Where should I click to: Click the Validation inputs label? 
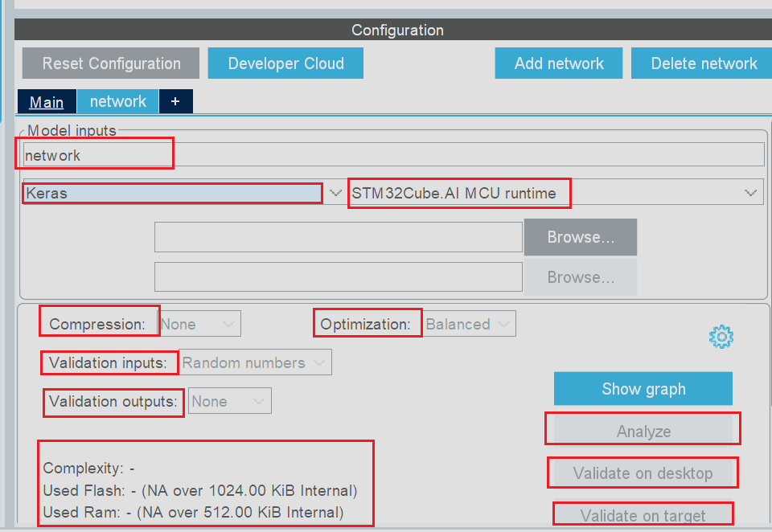[x=108, y=362]
